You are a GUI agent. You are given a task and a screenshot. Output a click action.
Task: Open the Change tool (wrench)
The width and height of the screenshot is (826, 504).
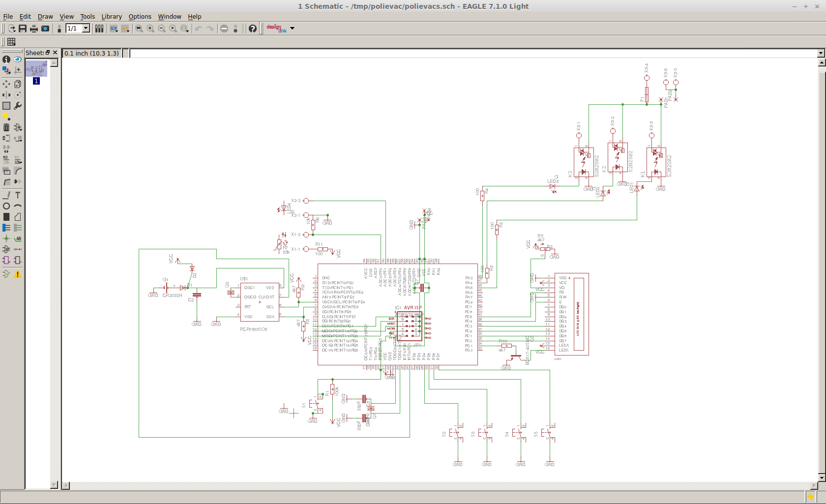click(17, 105)
